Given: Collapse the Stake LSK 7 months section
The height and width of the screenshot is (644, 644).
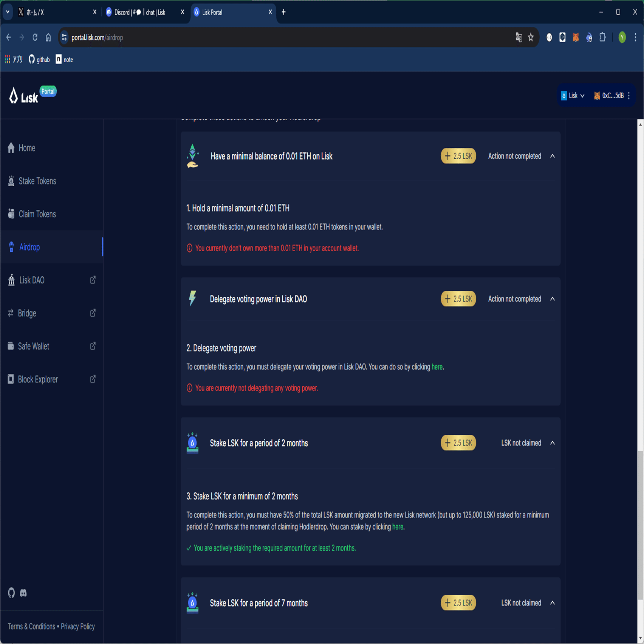Looking at the screenshot, I should coord(553,603).
